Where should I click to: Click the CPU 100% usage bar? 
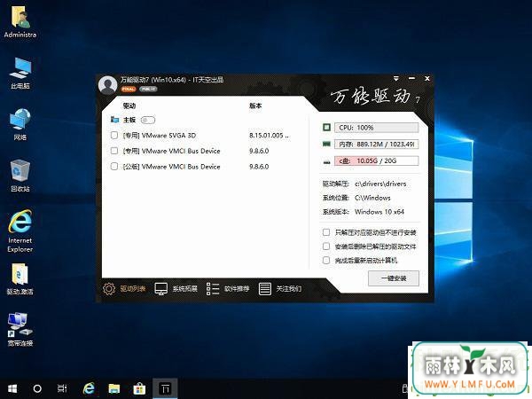[x=376, y=128]
